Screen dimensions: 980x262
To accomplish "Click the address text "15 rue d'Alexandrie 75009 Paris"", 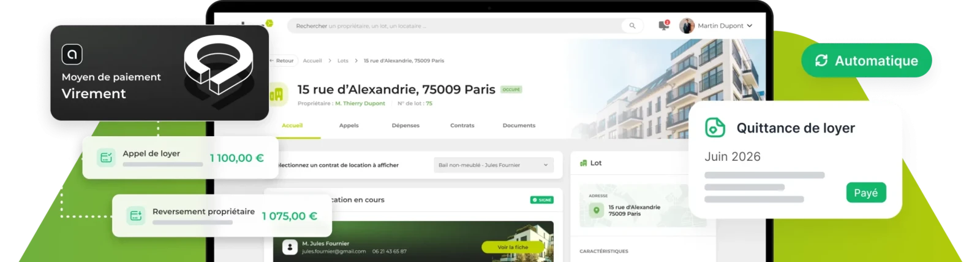I will pyautogui.click(x=634, y=210).
